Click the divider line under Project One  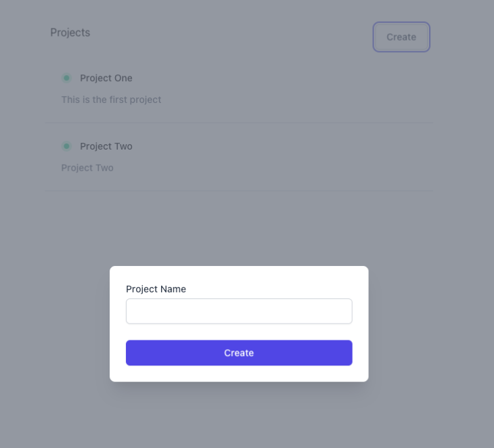click(239, 122)
